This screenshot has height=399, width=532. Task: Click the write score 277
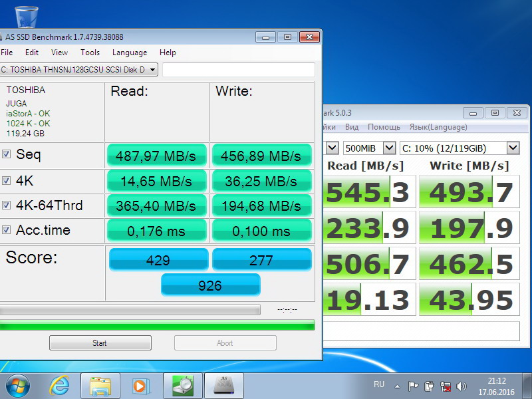pos(261,260)
